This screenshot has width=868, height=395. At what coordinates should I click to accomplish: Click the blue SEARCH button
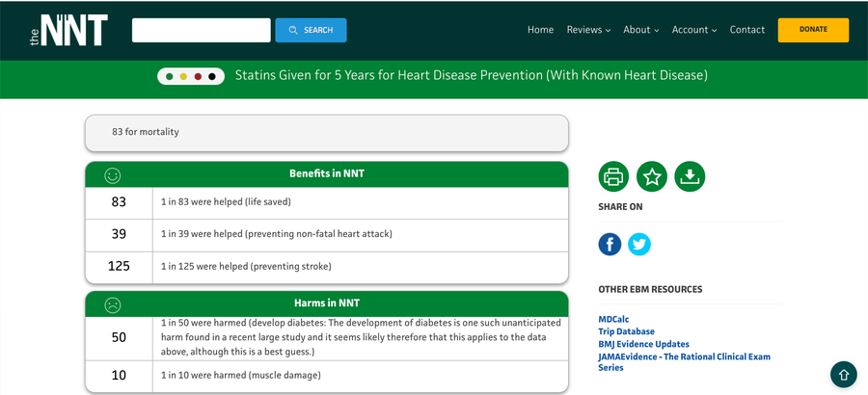[312, 30]
